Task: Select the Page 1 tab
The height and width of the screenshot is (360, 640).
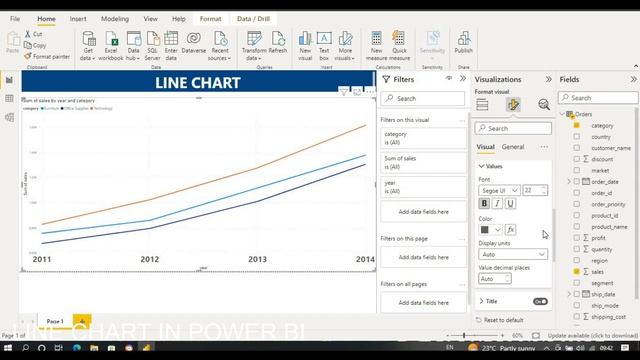Action: (x=55, y=321)
